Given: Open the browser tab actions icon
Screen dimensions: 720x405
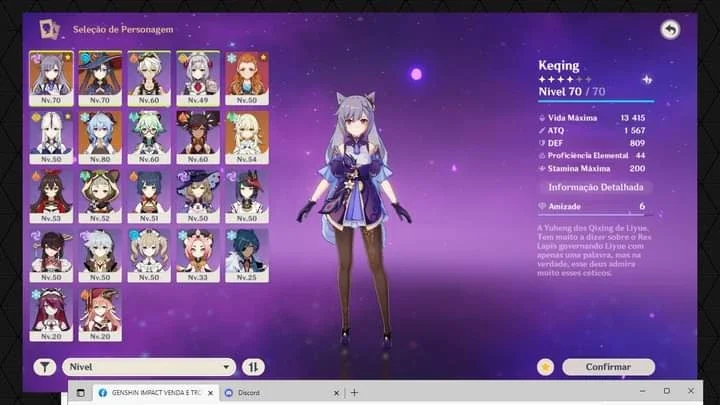Looking at the screenshot, I should click(80, 393).
